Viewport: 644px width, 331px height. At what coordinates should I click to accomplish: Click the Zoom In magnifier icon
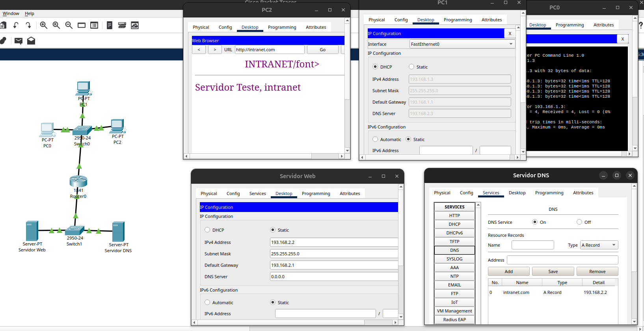click(x=44, y=25)
